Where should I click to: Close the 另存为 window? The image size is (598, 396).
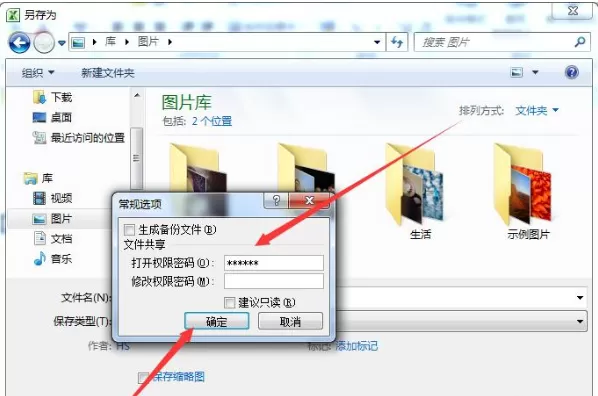pos(572,10)
